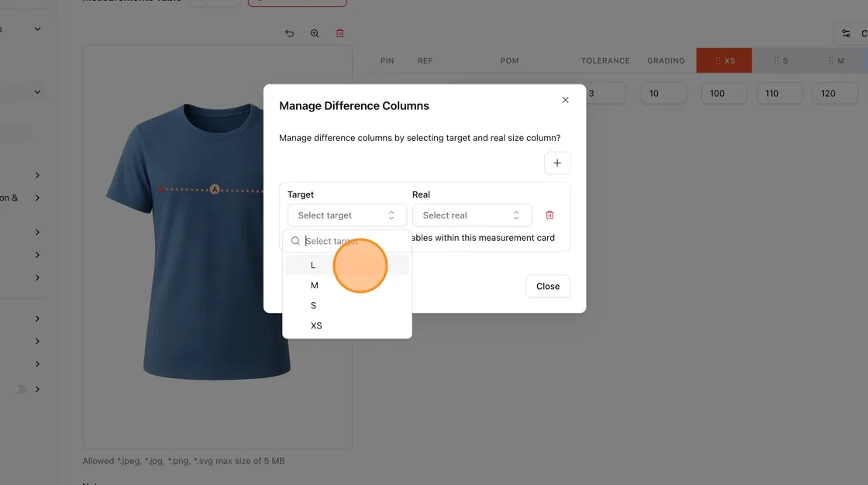Image resolution: width=868 pixels, height=485 pixels.
Task: Choose S in the target list
Action: (x=346, y=305)
